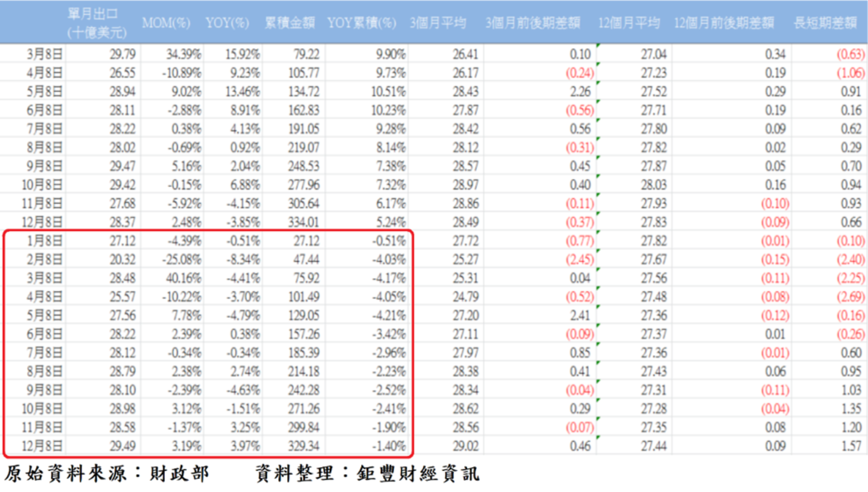Select the 2月8日 row label
The height and width of the screenshot is (492, 868).
click(x=44, y=260)
